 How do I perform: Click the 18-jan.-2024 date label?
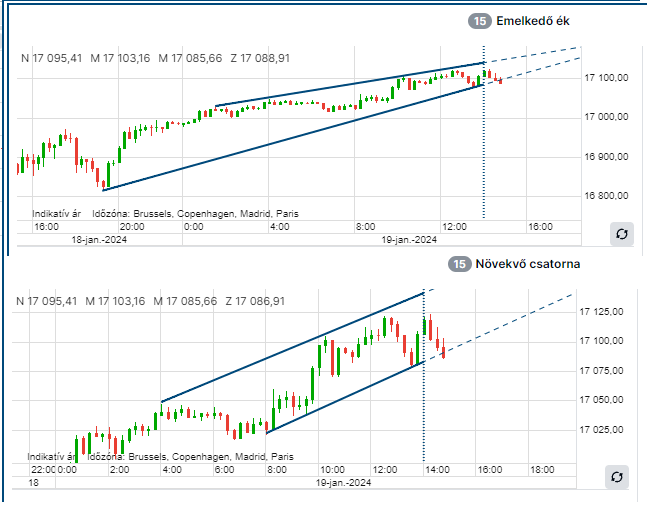coord(99,240)
